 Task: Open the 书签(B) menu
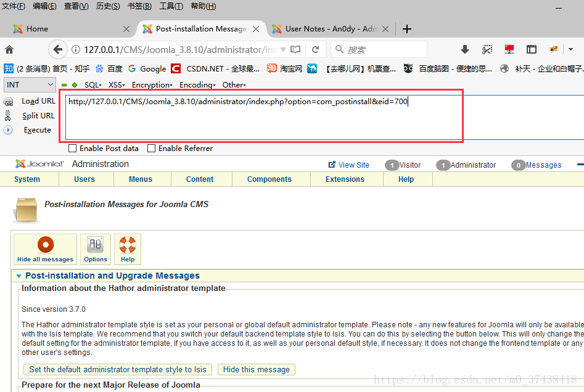click(x=139, y=6)
